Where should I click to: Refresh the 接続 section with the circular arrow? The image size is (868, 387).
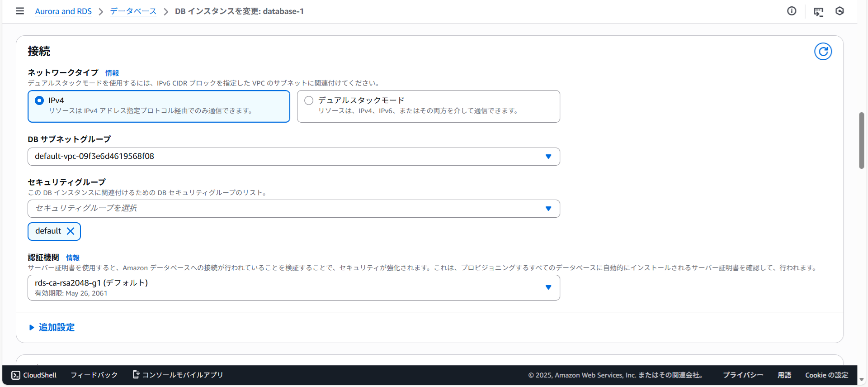pyautogui.click(x=823, y=52)
